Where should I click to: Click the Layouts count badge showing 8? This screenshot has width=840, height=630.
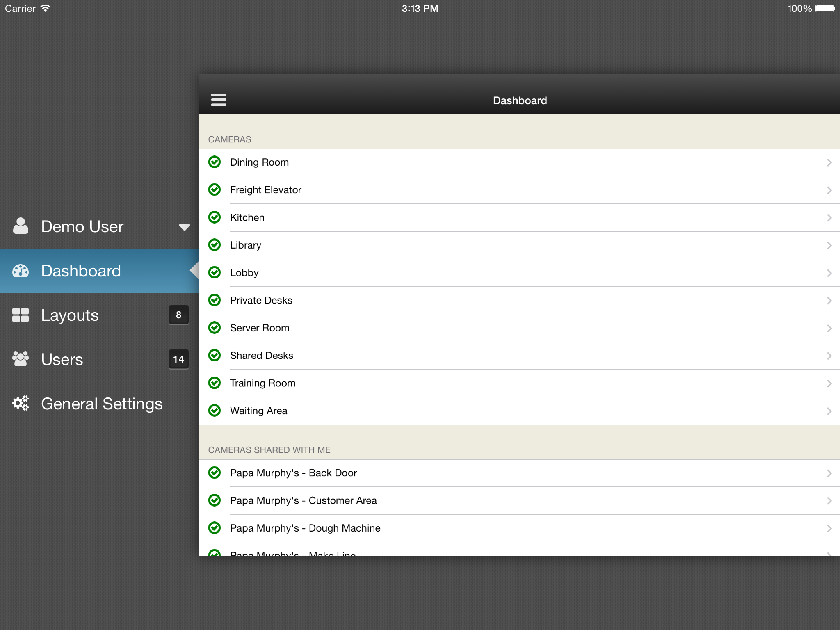179,315
